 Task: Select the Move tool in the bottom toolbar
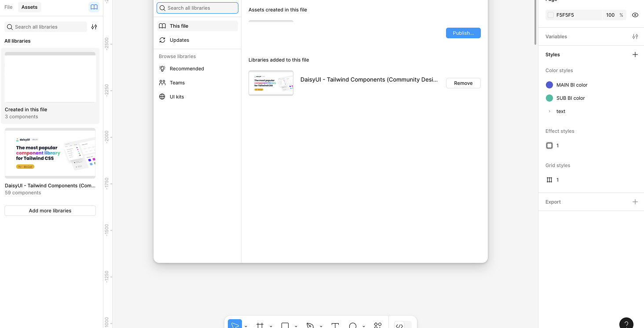coord(235,324)
